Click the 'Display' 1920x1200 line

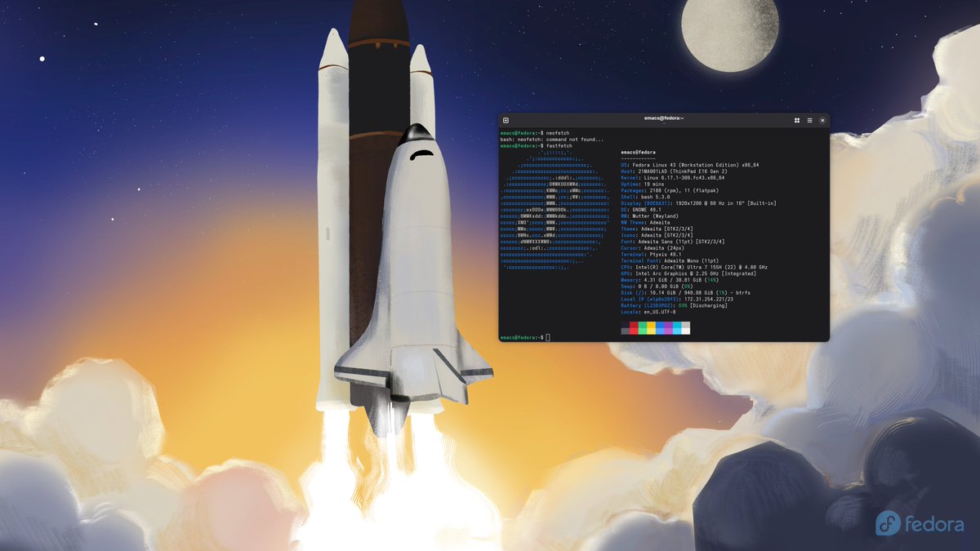click(x=698, y=203)
